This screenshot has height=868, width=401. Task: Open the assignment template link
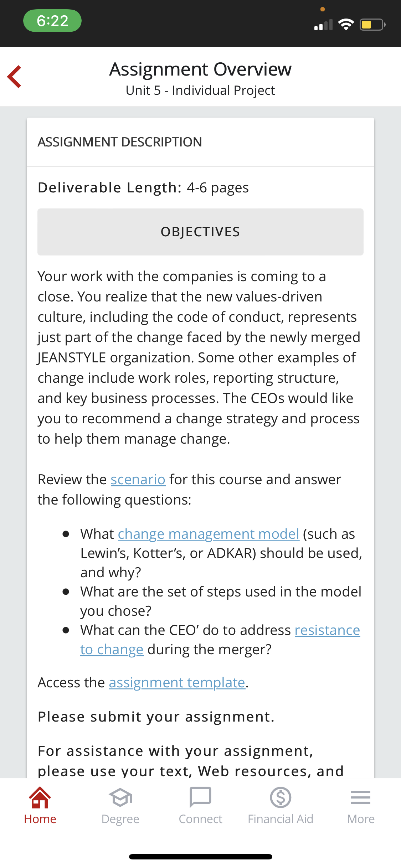[177, 683]
